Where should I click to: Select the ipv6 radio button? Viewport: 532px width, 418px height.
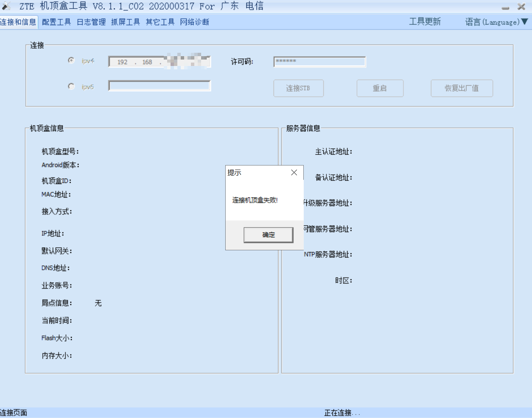tap(71, 86)
